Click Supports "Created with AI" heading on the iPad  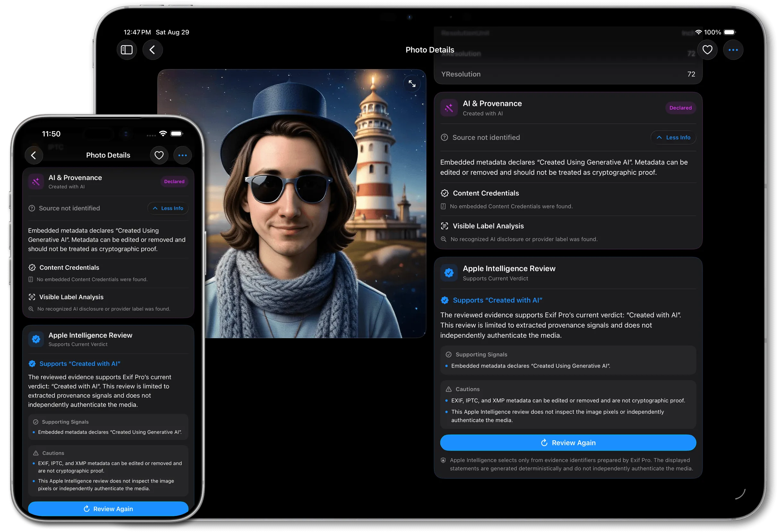coord(497,300)
